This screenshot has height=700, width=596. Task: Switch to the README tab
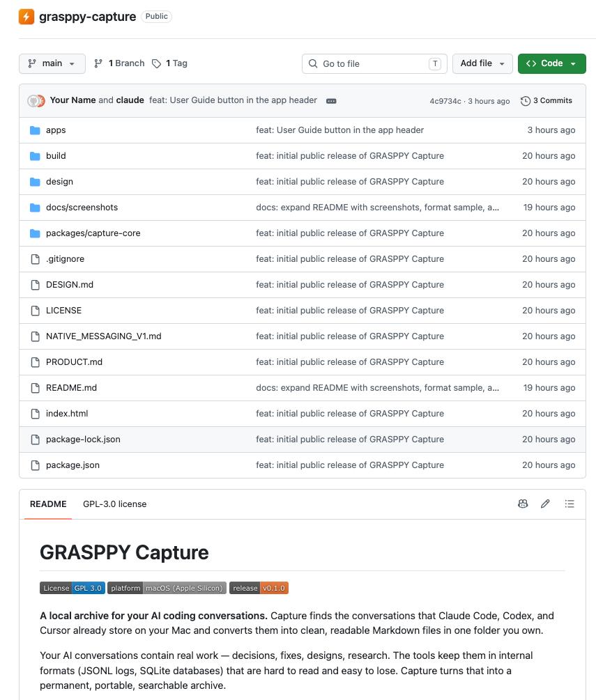tap(48, 504)
